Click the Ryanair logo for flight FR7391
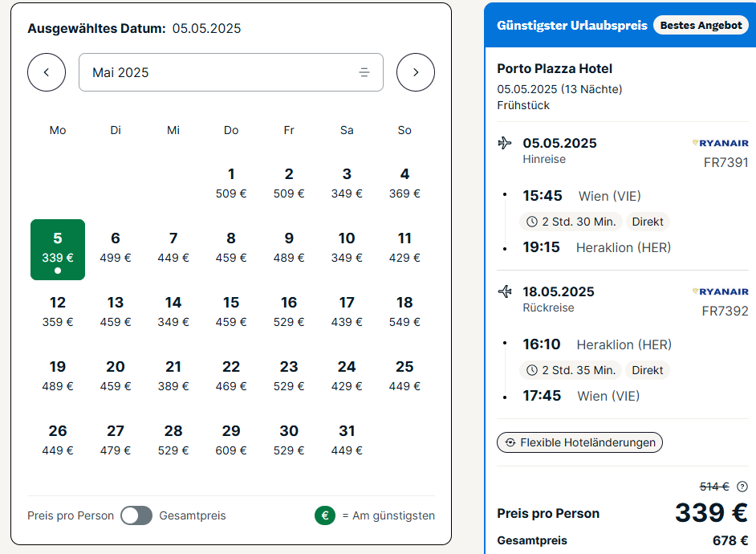The width and height of the screenshot is (756, 554). click(720, 143)
